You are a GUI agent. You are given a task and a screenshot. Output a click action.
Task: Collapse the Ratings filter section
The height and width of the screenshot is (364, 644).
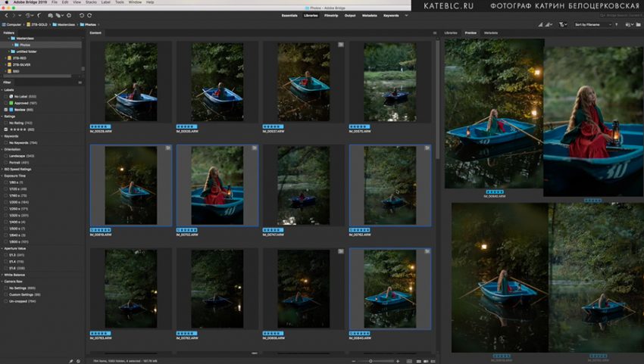[x=2, y=116]
